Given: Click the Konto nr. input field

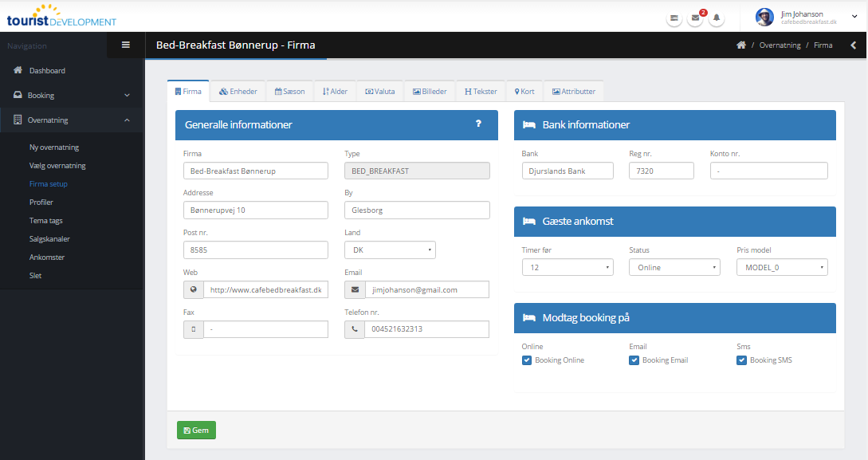Looking at the screenshot, I should pyautogui.click(x=768, y=171).
